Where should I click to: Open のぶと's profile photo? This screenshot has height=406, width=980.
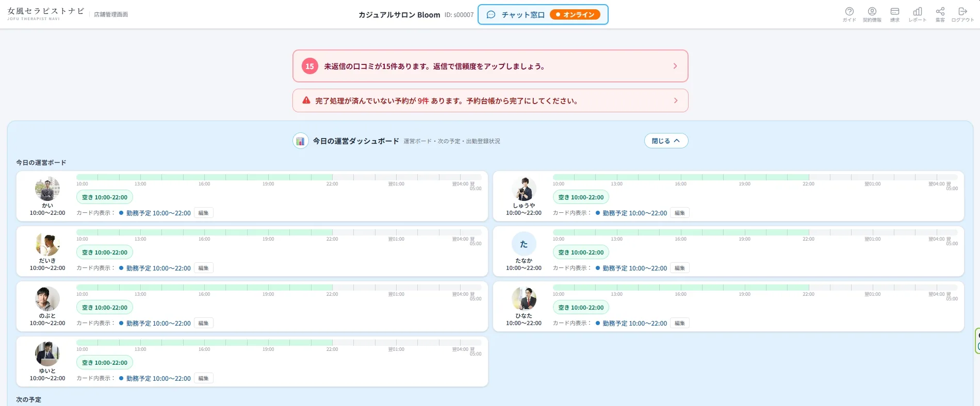47,299
